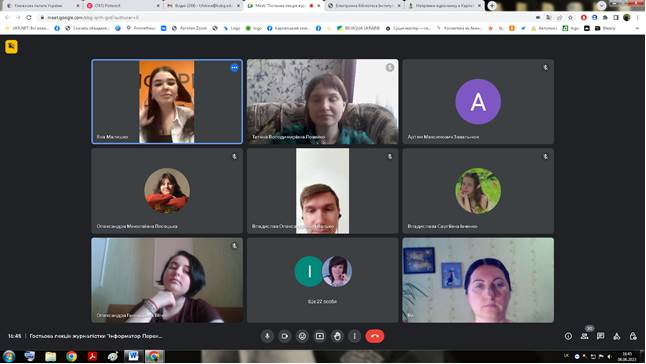Viewport: 646px width, 364px height.
Task: Click the red leave call button
Action: coord(374,336)
